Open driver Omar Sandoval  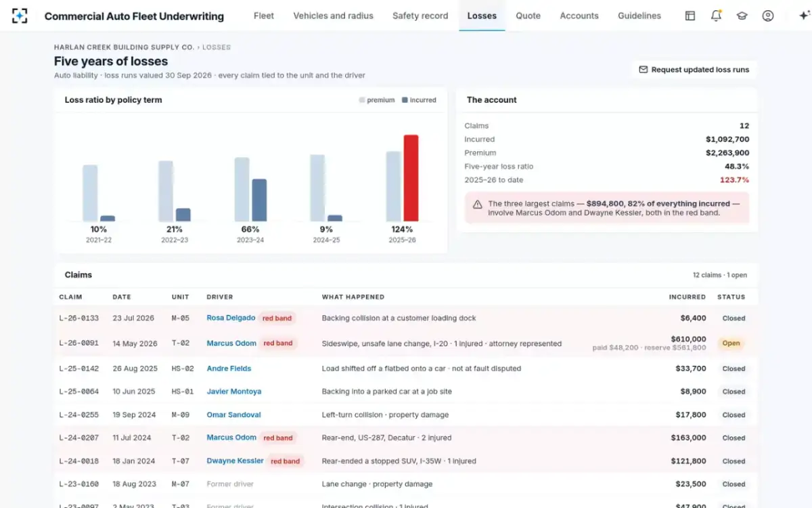(233, 415)
